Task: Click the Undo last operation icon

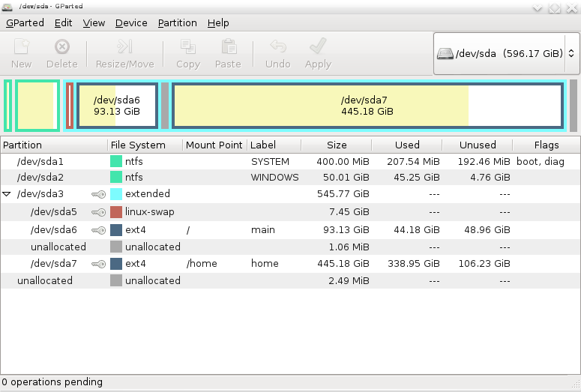Action: (x=277, y=47)
